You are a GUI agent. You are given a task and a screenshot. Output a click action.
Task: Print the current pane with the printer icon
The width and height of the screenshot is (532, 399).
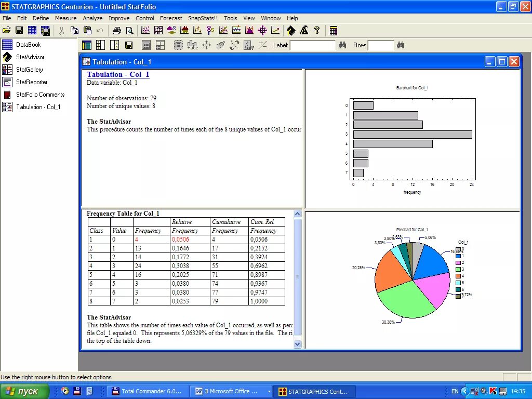(116, 31)
